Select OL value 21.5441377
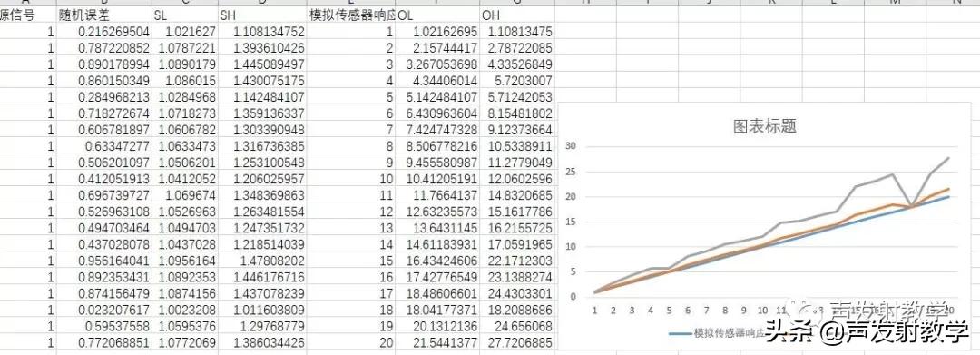980x355 pixels. click(437, 342)
